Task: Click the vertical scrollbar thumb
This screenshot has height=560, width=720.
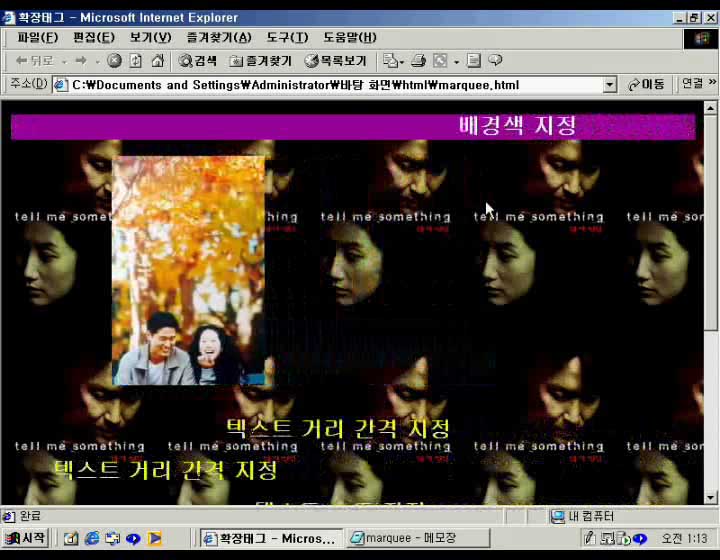Action: 710,222
